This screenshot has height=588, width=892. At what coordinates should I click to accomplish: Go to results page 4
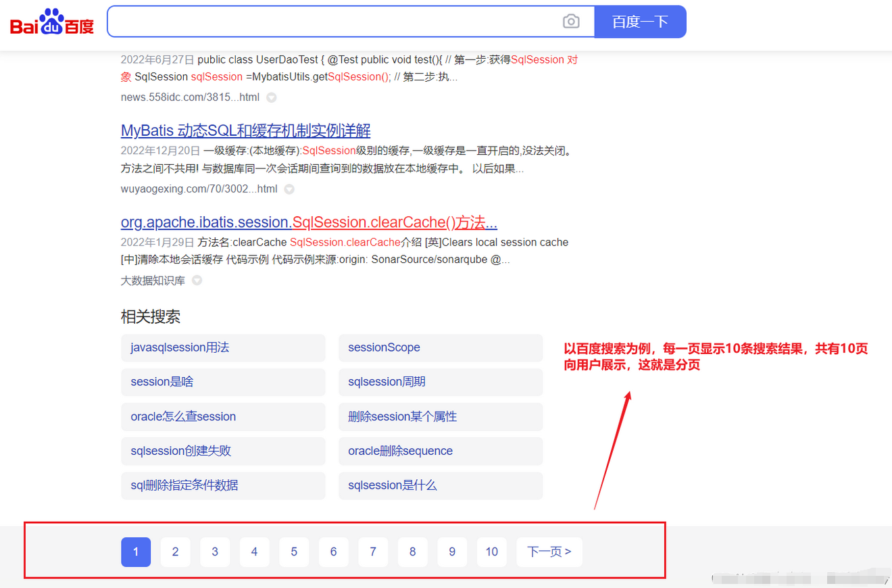tap(254, 552)
